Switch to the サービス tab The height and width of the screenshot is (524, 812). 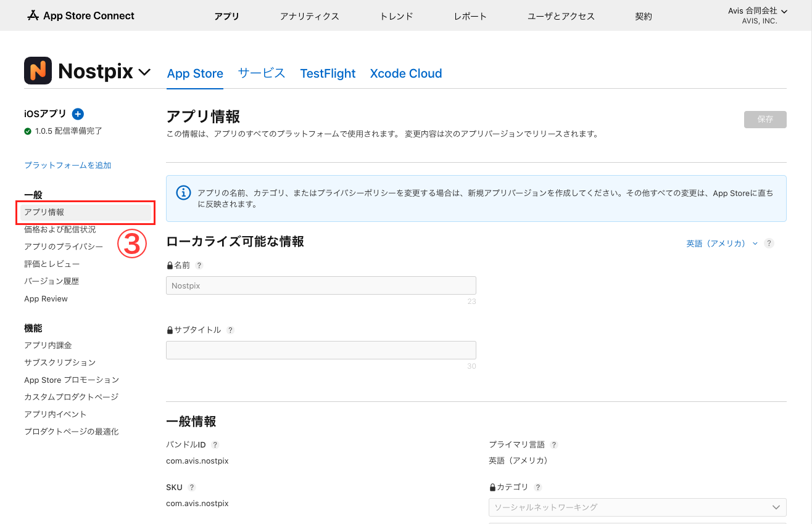coord(262,73)
